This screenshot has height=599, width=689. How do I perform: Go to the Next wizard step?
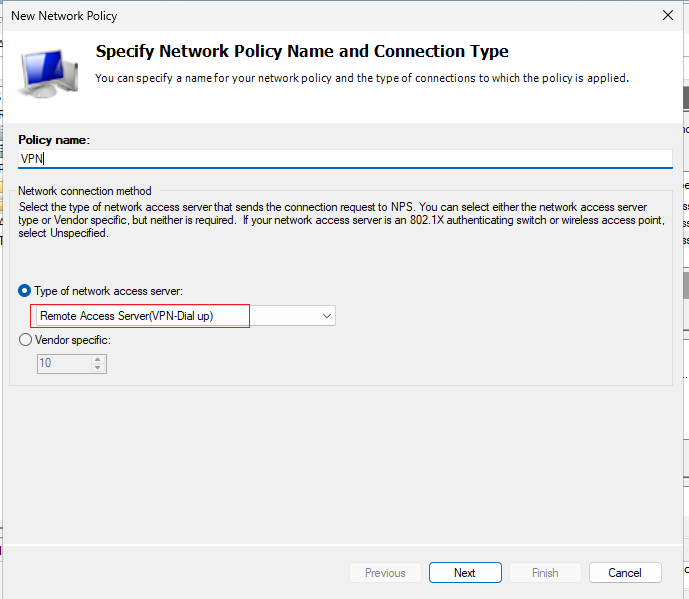click(x=465, y=573)
